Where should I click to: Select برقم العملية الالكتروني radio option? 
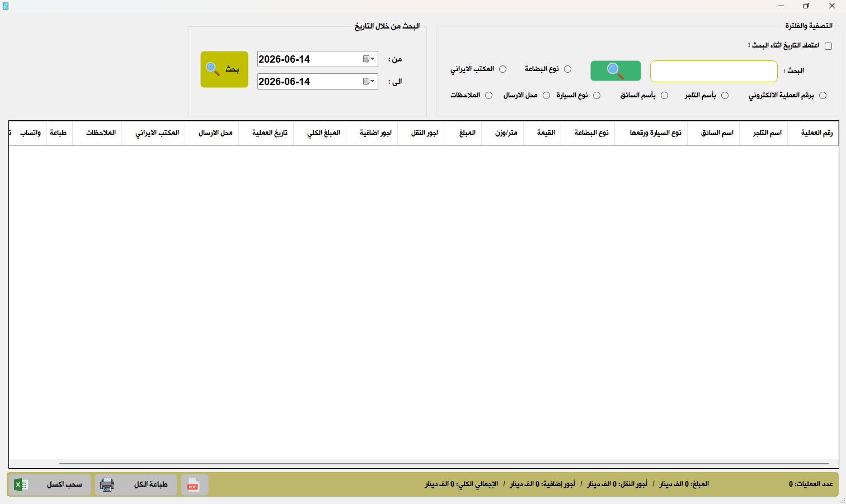point(822,96)
